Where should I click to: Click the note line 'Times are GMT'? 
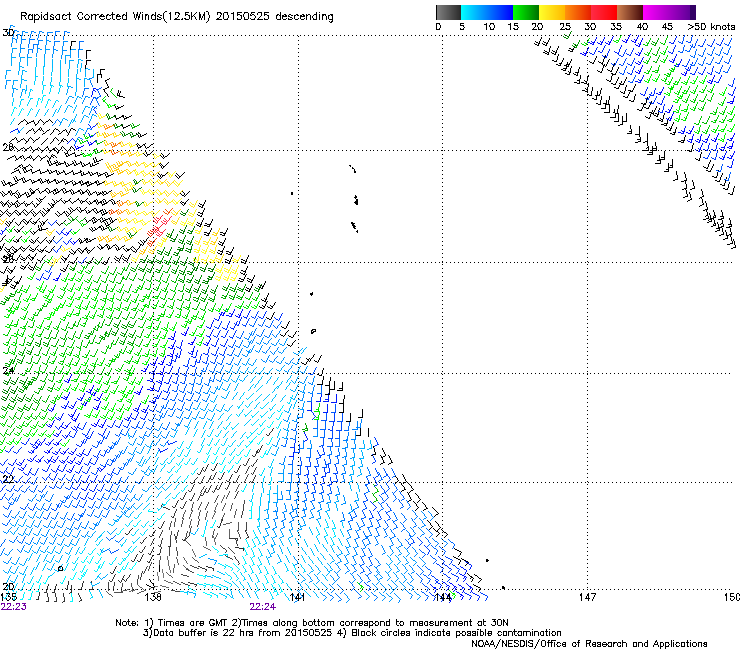point(193,623)
